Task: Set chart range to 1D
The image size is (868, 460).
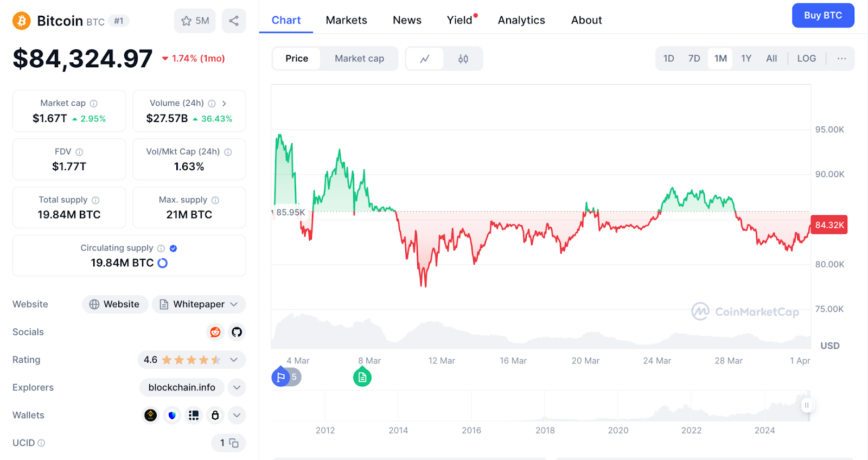Action: tap(669, 59)
